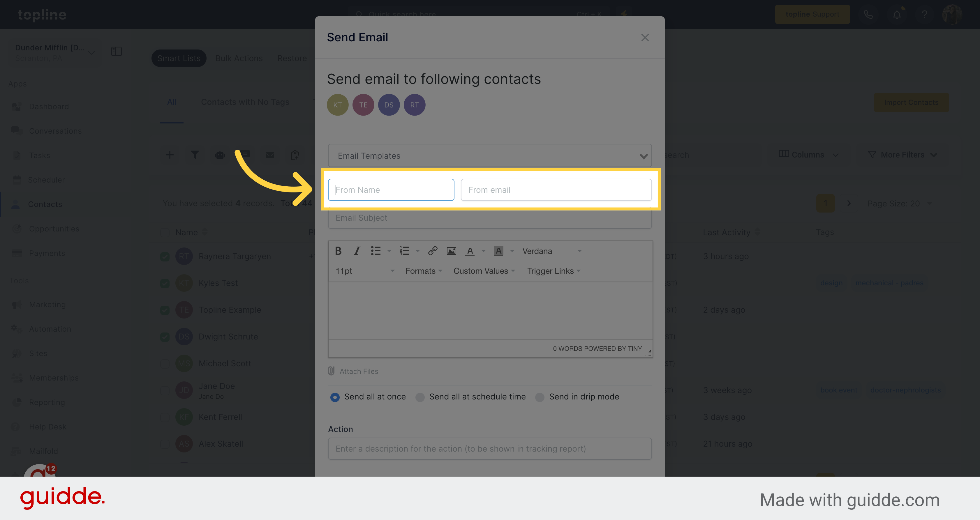The height and width of the screenshot is (520, 980).
Task: Click the Text color icon
Action: click(470, 251)
